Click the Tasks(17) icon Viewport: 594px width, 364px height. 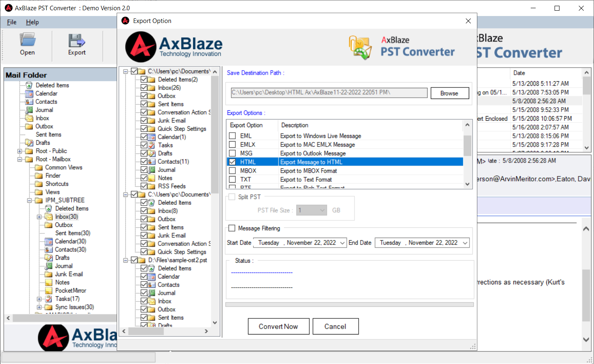click(x=49, y=299)
